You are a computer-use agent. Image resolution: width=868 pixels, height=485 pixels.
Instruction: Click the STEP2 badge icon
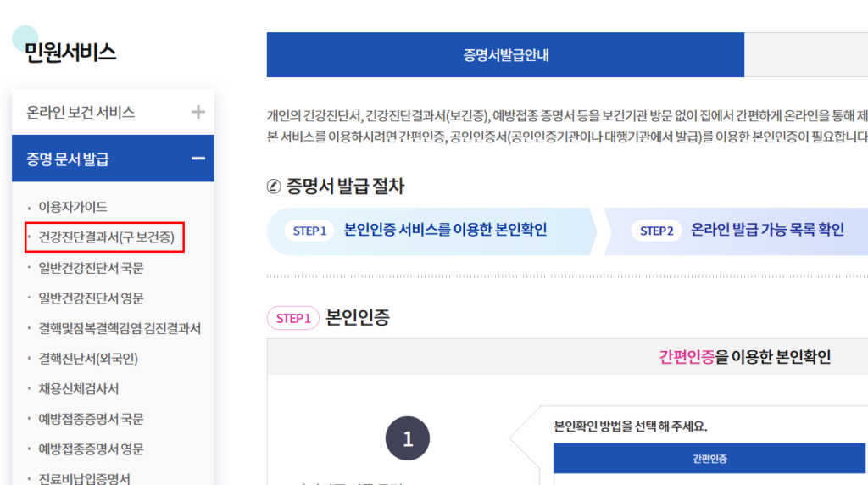[656, 231]
